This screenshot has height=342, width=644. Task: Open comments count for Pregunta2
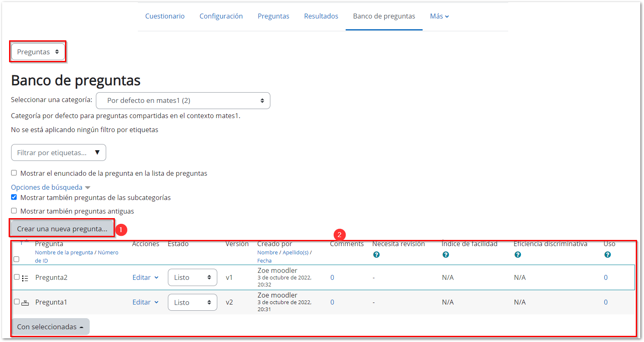(x=332, y=277)
